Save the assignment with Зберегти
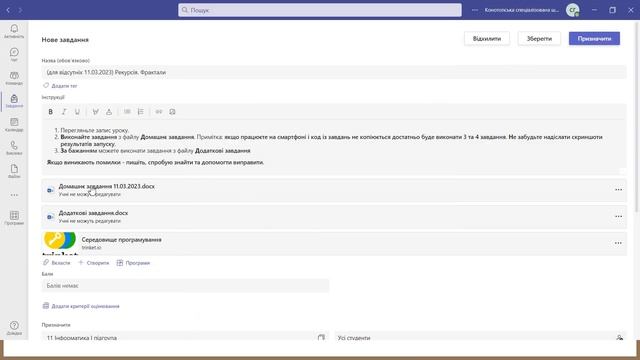 pyautogui.click(x=539, y=39)
